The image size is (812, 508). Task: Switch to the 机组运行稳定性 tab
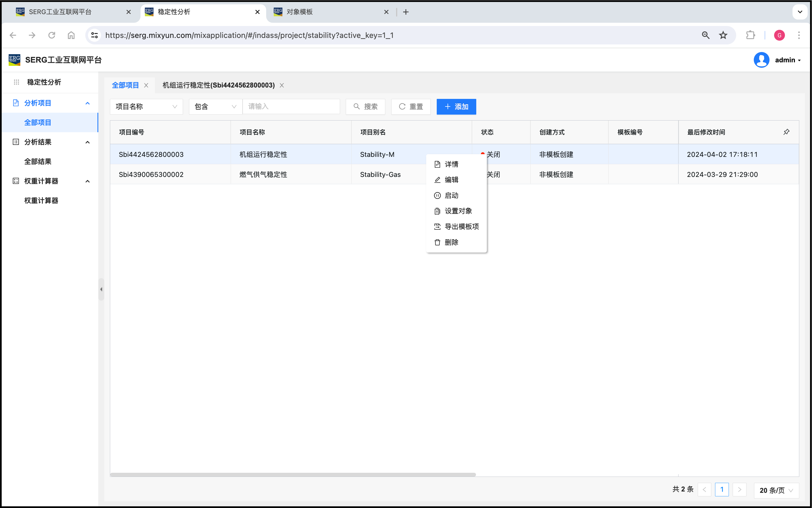click(219, 85)
